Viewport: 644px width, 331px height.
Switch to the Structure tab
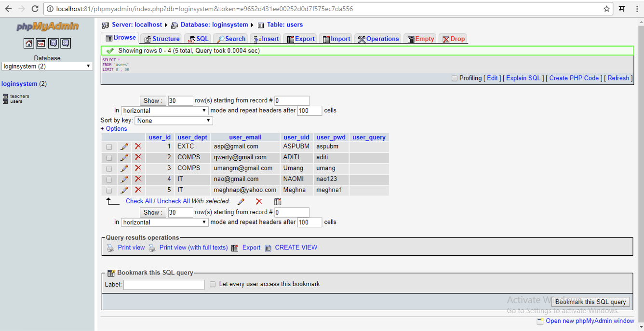pos(162,39)
